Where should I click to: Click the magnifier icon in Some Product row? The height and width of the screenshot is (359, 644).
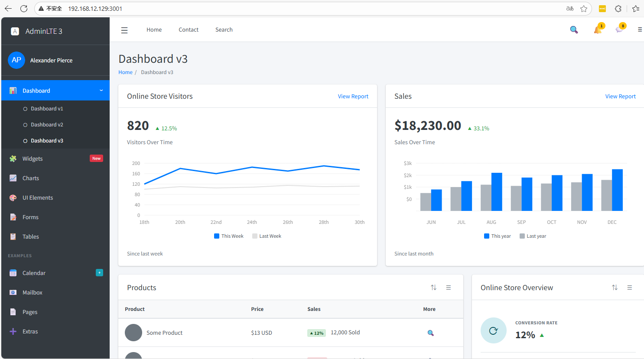tap(430, 333)
